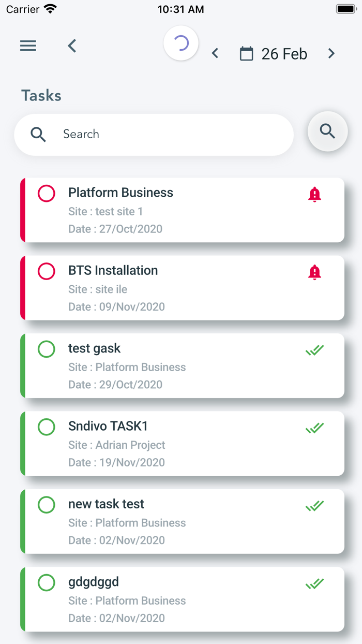
Task: Tap the loading refresh spinner
Action: [x=181, y=43]
